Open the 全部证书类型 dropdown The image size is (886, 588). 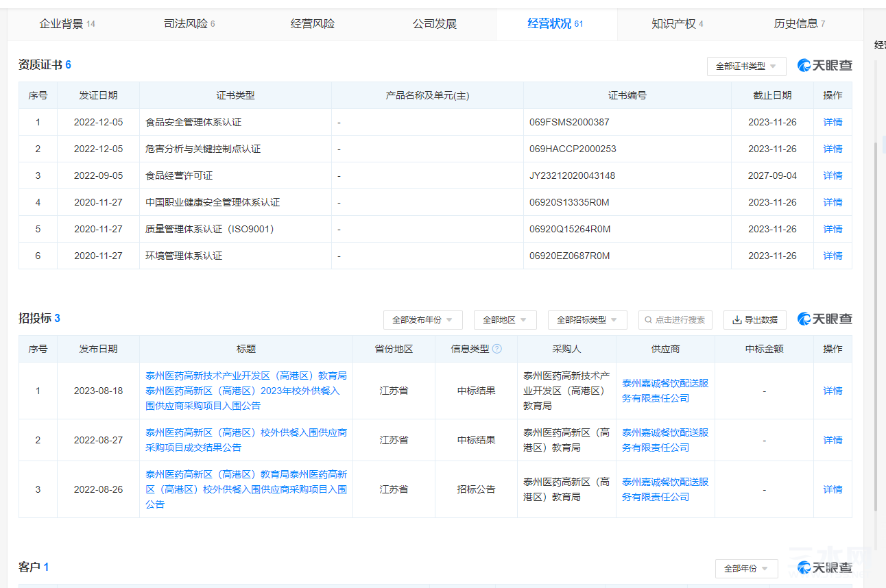pos(746,66)
